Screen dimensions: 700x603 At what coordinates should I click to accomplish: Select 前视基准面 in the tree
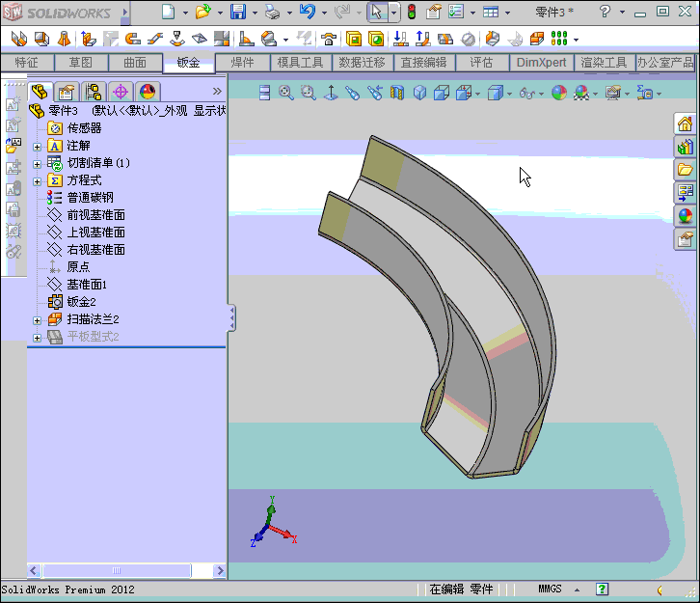pos(95,215)
